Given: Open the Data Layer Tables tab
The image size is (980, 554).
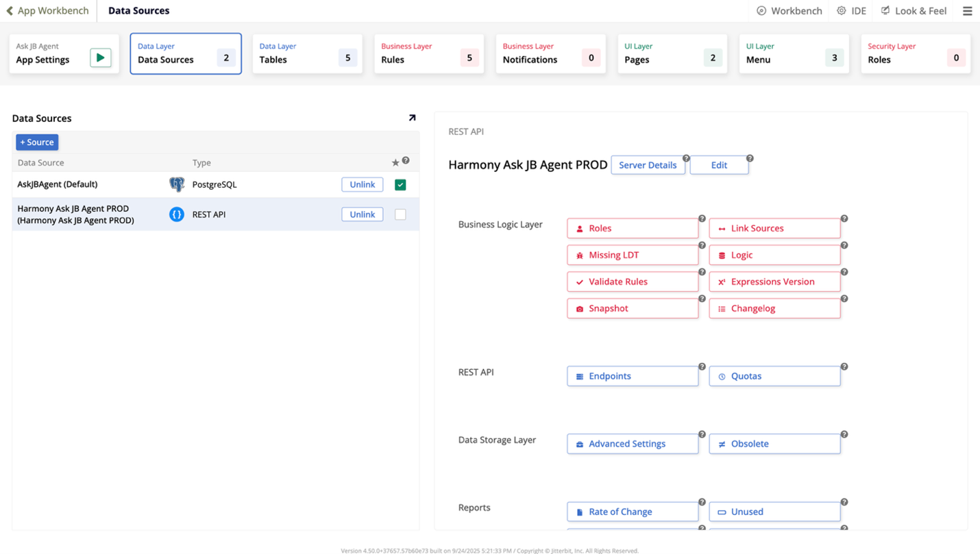Looking at the screenshot, I should (x=307, y=53).
